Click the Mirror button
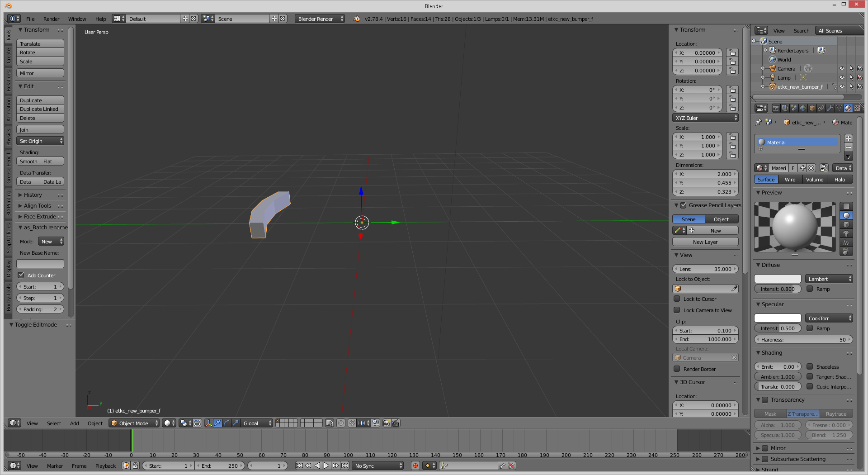 point(40,73)
